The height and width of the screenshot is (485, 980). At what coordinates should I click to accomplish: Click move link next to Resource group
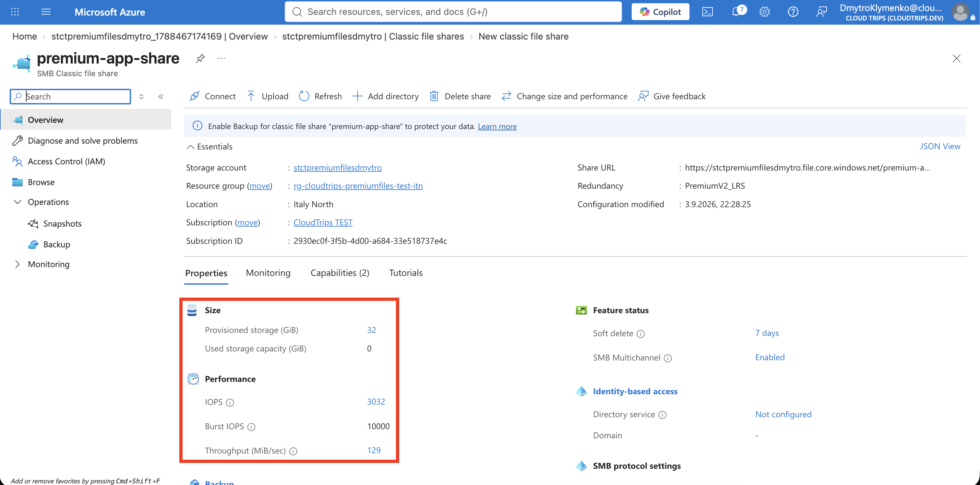pyautogui.click(x=259, y=186)
